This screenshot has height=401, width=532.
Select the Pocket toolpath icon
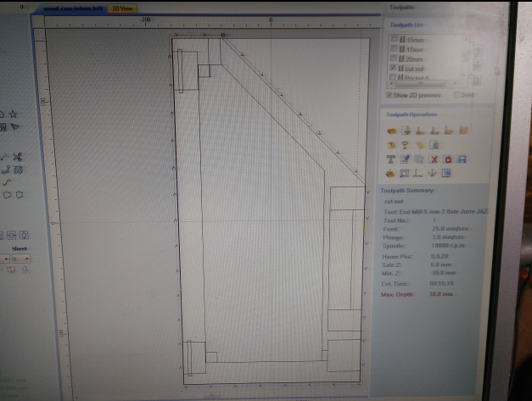pyautogui.click(x=434, y=131)
